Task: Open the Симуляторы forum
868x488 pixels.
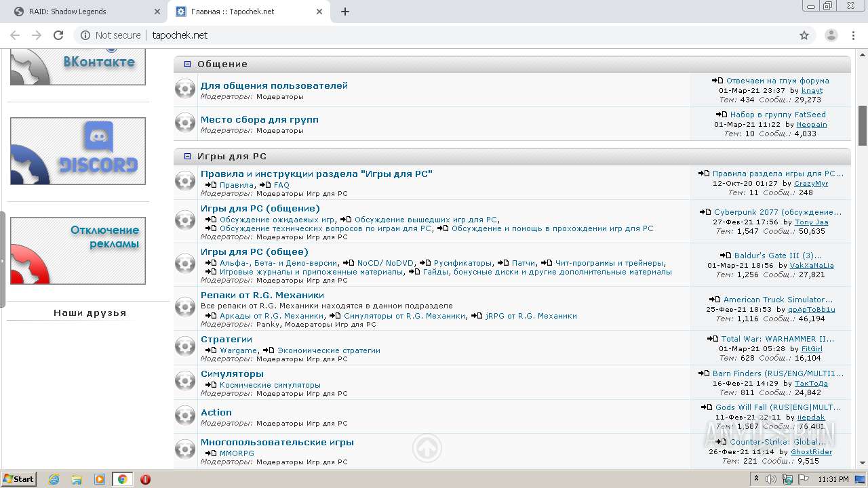Action: (x=232, y=374)
